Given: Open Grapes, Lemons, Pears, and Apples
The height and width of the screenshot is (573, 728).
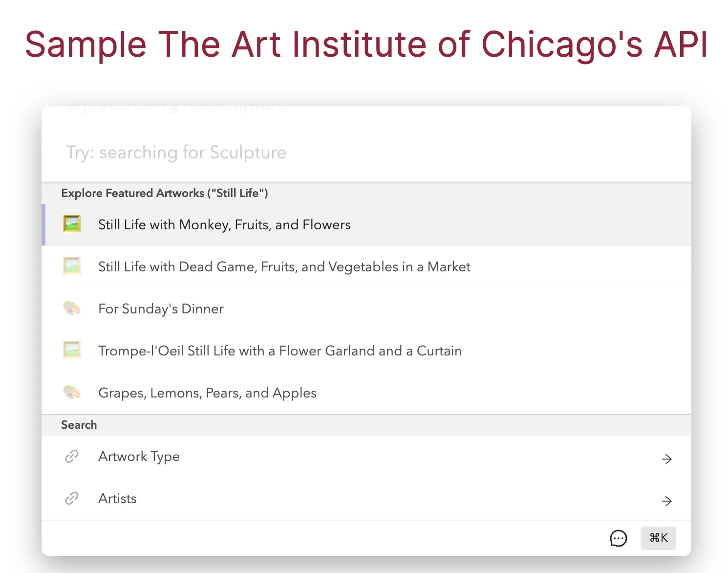Looking at the screenshot, I should pyautogui.click(x=366, y=393).
